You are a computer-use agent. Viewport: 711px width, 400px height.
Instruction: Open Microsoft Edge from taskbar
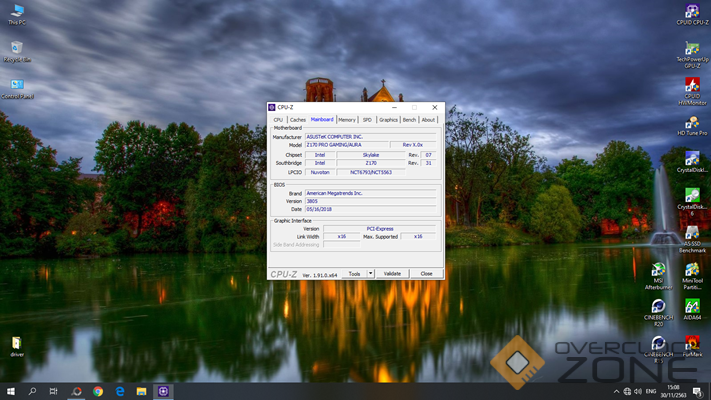coord(120,391)
